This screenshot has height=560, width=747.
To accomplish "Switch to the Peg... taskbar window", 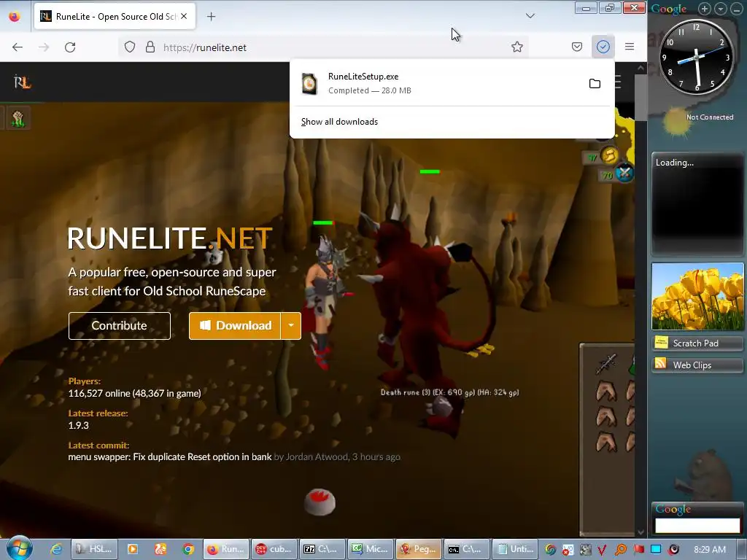I will click(x=418, y=549).
